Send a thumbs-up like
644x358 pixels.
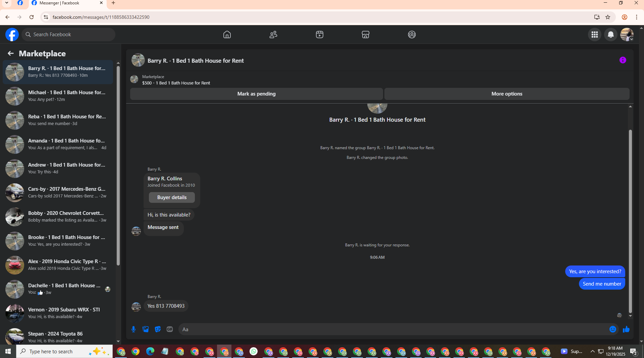click(626, 329)
